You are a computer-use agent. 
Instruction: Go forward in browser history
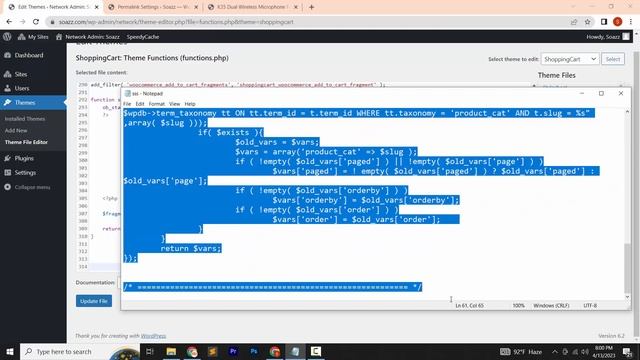point(22,22)
